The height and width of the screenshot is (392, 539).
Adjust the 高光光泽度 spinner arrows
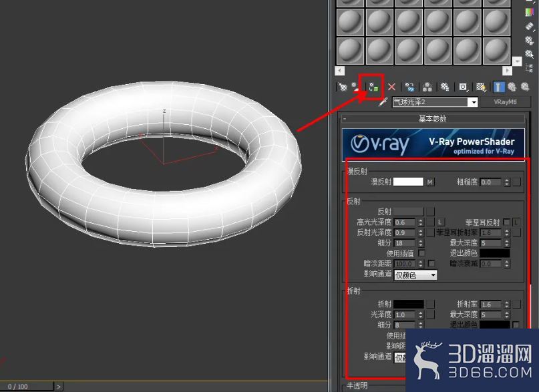tap(421, 222)
